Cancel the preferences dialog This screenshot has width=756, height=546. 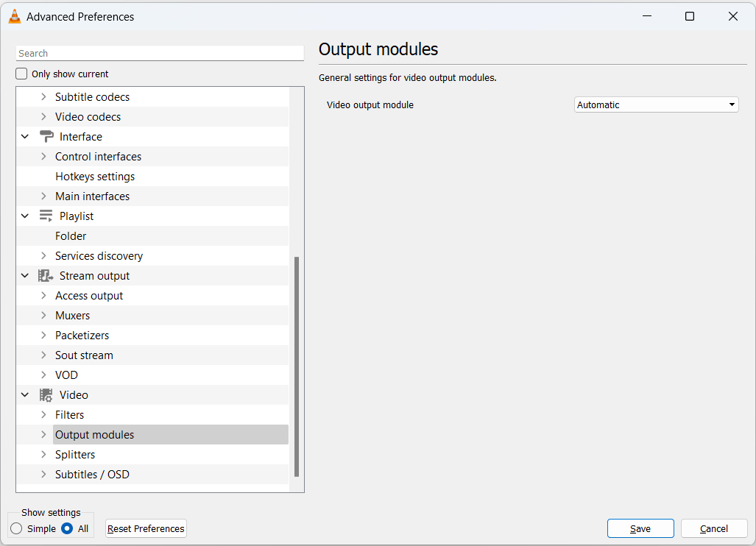click(x=713, y=528)
